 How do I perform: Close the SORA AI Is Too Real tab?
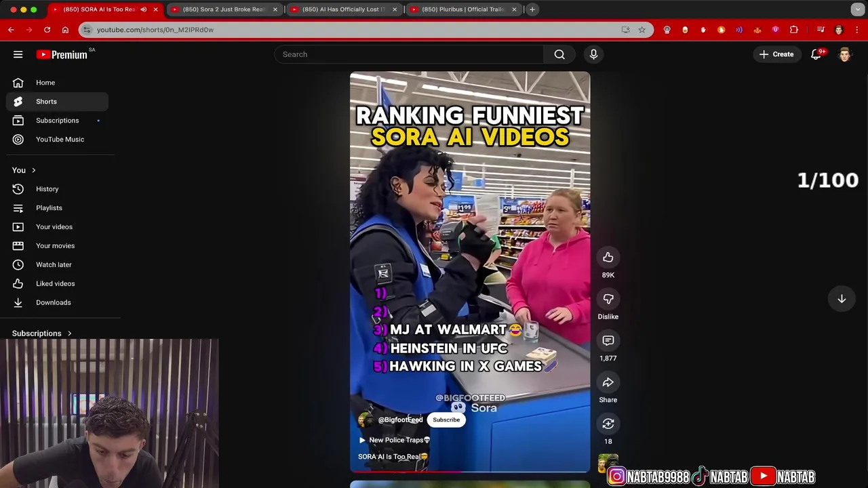point(155,9)
